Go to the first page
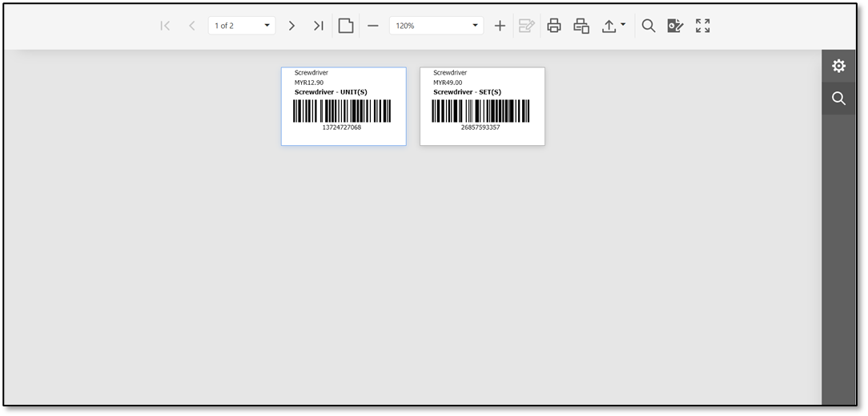The height and width of the screenshot is (416, 868). click(x=165, y=26)
